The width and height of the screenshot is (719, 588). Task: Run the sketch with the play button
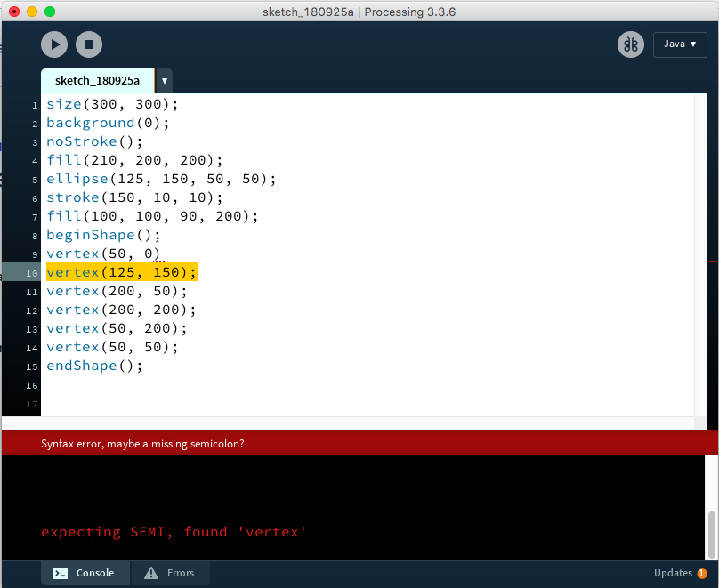coord(54,44)
